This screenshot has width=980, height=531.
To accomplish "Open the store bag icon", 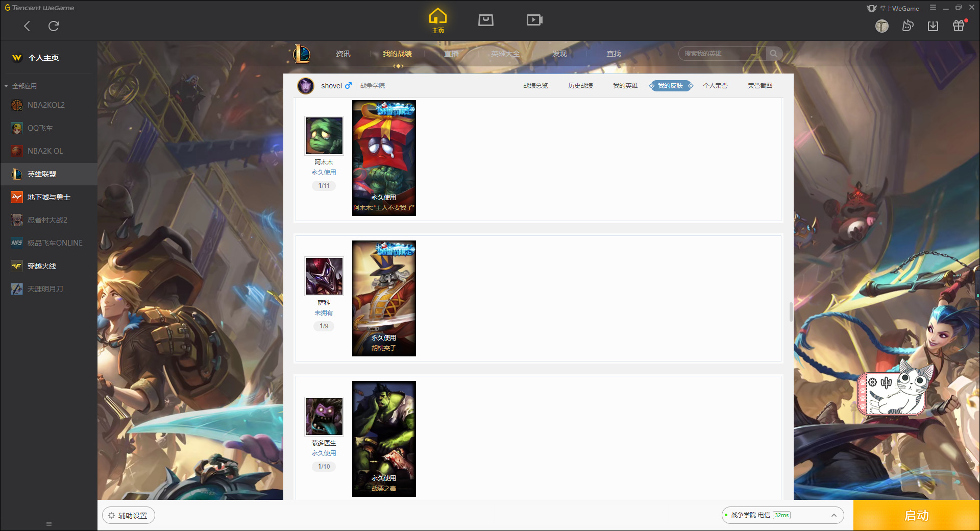I will pos(486,20).
